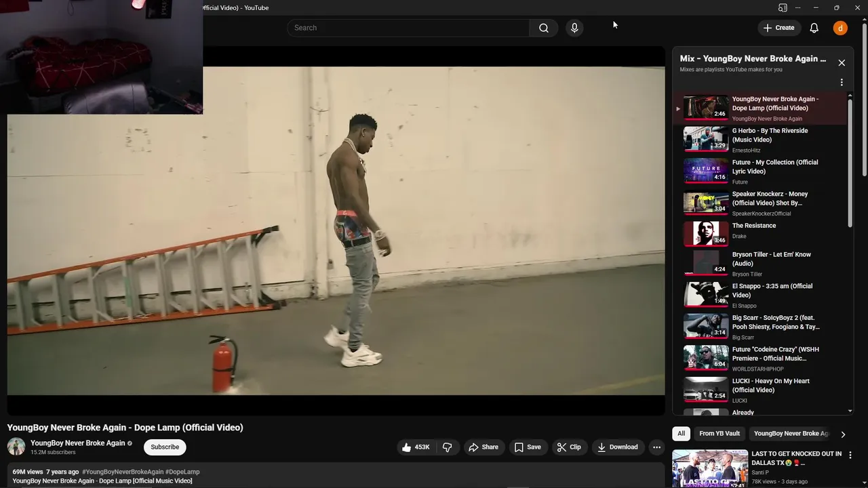Like the video with thumbs up
868x488 pixels.
point(415,447)
